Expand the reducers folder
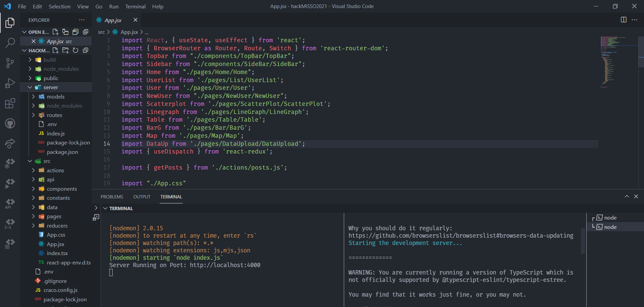The height and width of the screenshot is (307, 644). click(33, 226)
